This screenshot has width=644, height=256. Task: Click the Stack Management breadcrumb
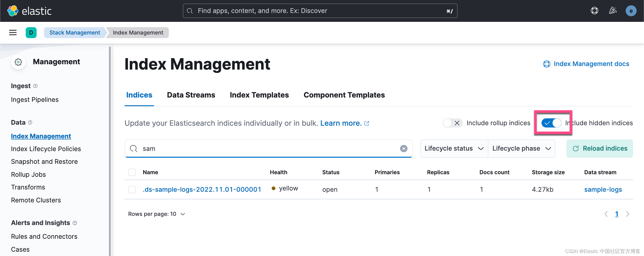coord(75,33)
